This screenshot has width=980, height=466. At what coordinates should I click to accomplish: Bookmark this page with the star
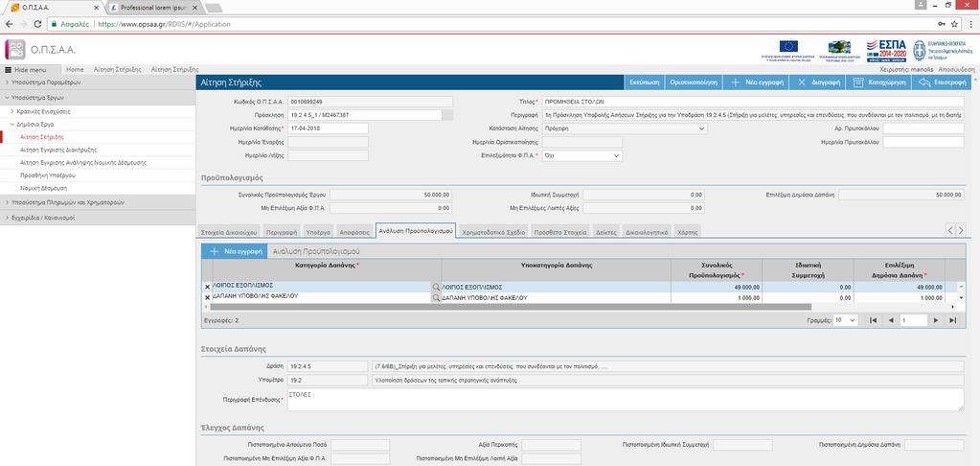pos(955,24)
